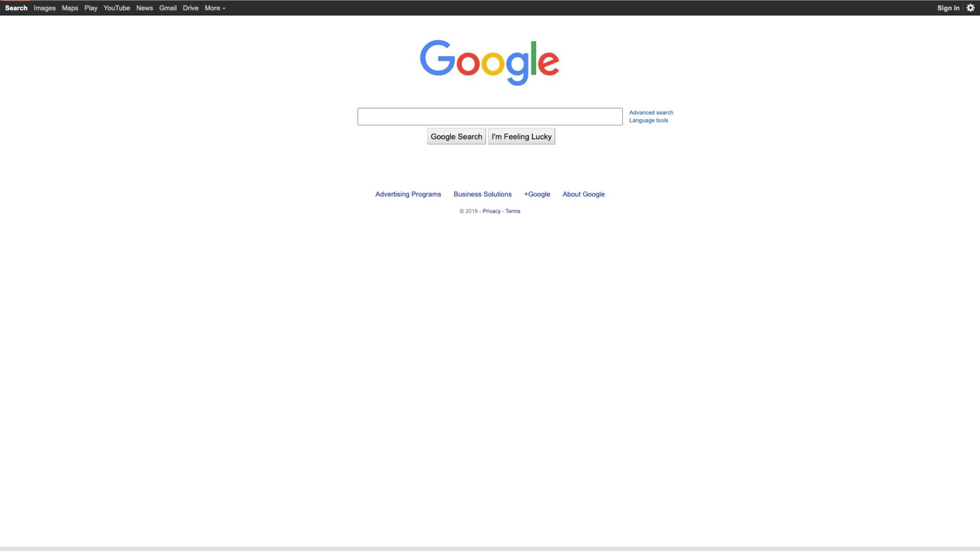Open Gmail from the top bar
980x551 pixels.
(168, 8)
